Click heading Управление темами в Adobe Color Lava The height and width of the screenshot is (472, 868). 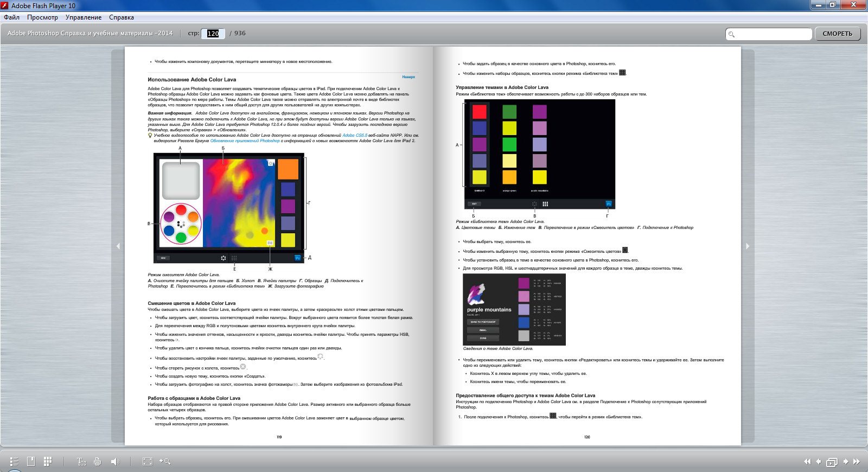[x=502, y=87]
